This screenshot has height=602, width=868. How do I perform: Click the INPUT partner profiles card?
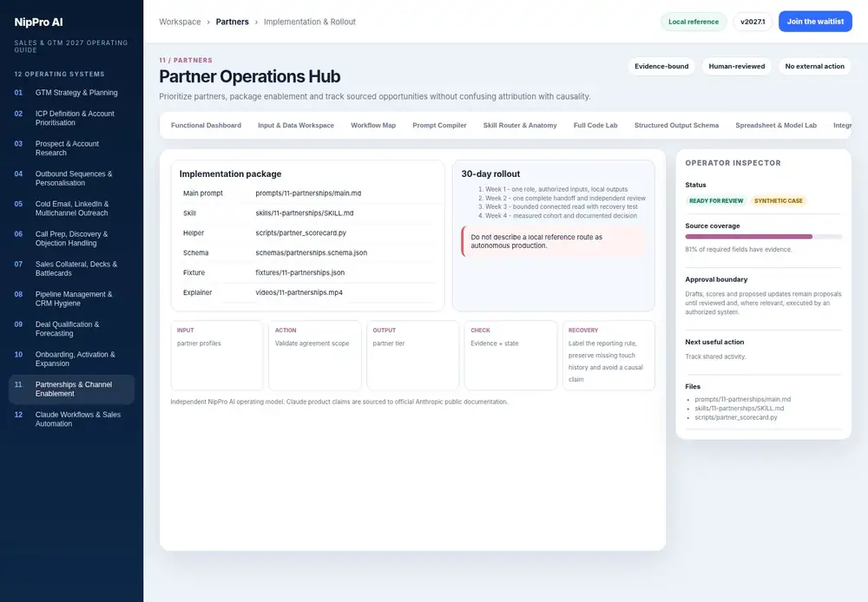tap(216, 356)
